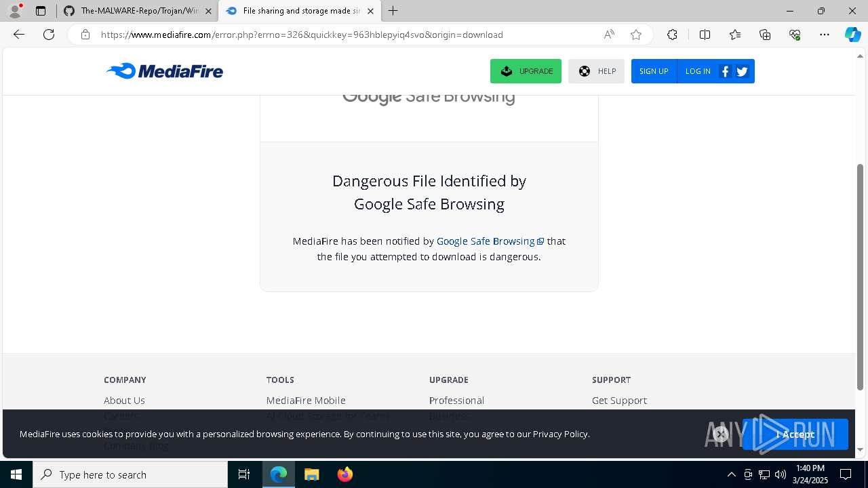
Task: Open the browser profile icon
Action: click(15, 11)
